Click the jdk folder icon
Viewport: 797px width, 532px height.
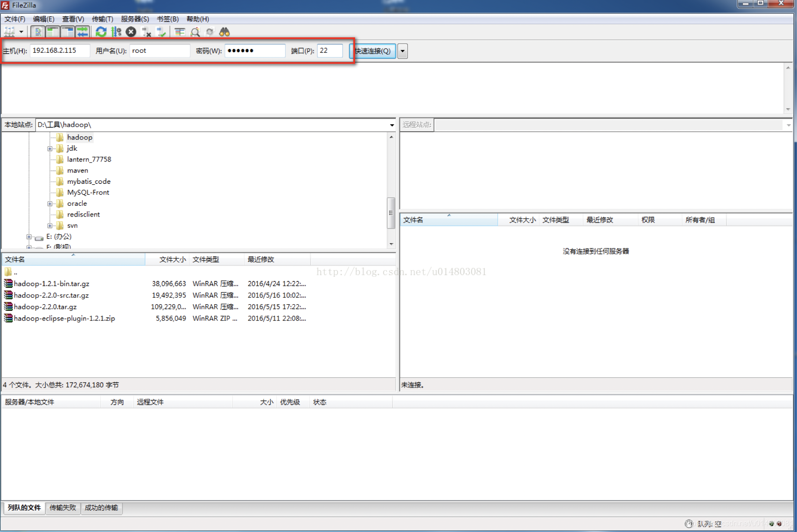60,148
